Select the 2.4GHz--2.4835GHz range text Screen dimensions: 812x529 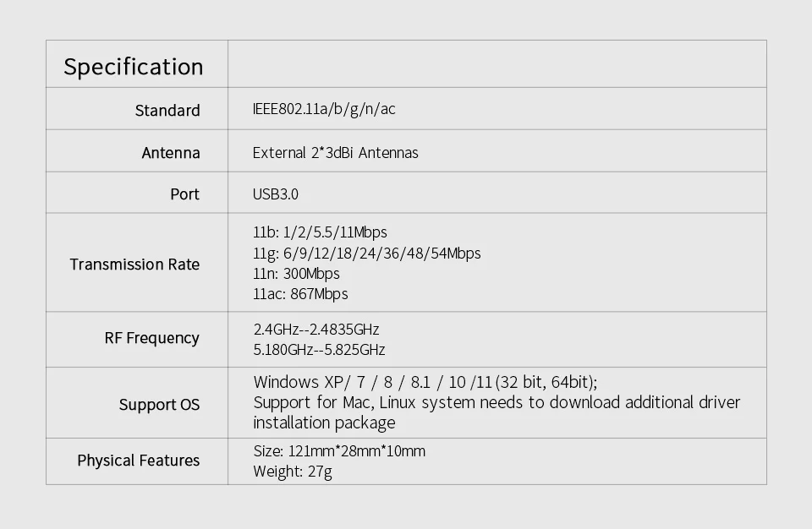click(x=316, y=330)
